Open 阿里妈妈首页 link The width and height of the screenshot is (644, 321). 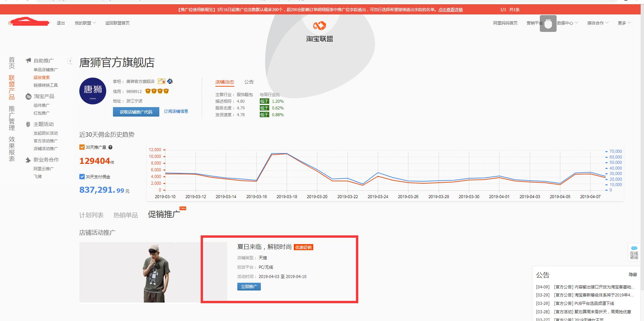505,23
